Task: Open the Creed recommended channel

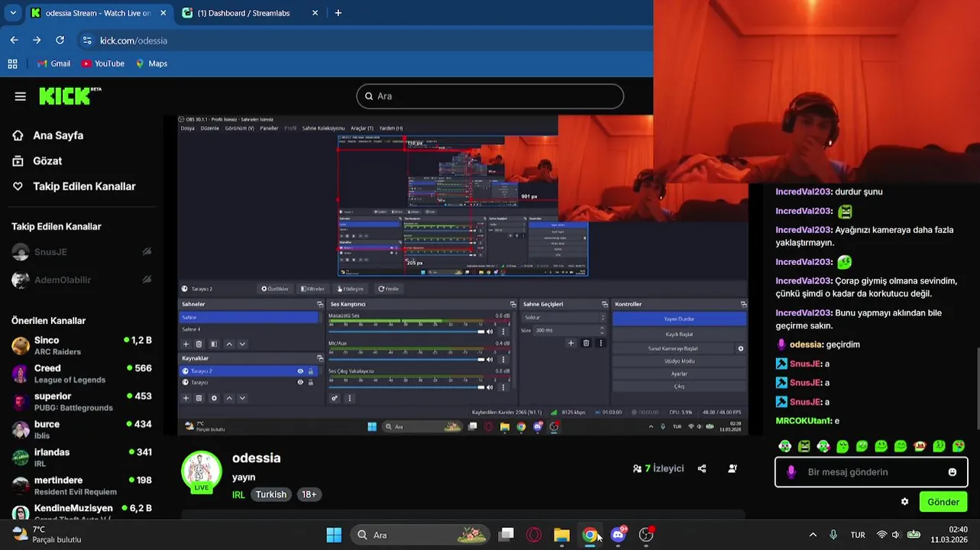Action: 82,374
